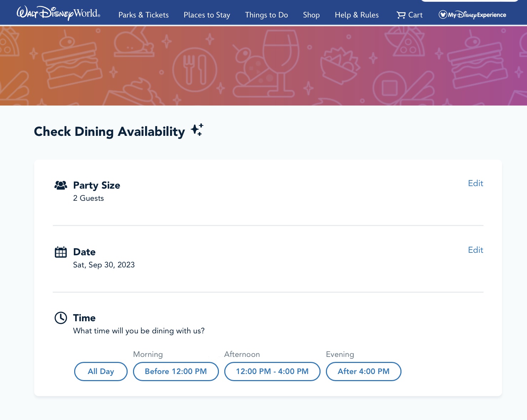
Task: Open the shopping Cart
Action: coord(409,15)
